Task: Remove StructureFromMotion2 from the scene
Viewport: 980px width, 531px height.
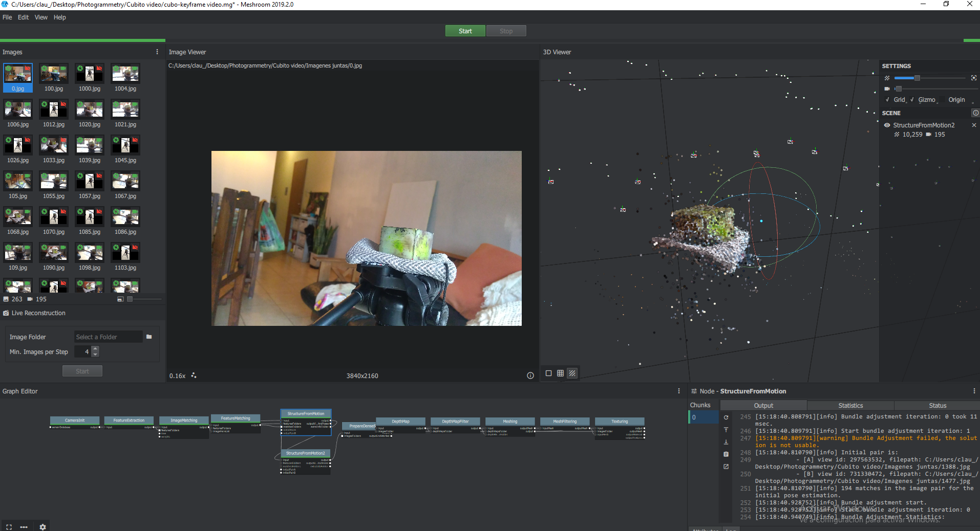Action: tap(974, 125)
